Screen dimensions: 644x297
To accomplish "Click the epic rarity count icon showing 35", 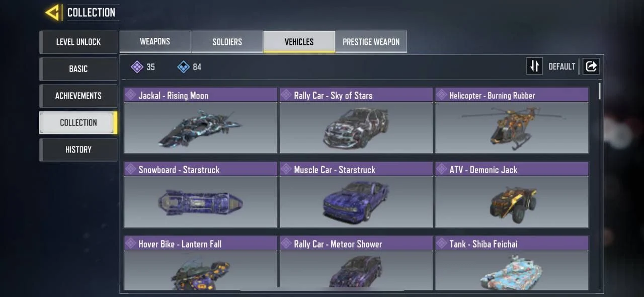I will 137,66.
